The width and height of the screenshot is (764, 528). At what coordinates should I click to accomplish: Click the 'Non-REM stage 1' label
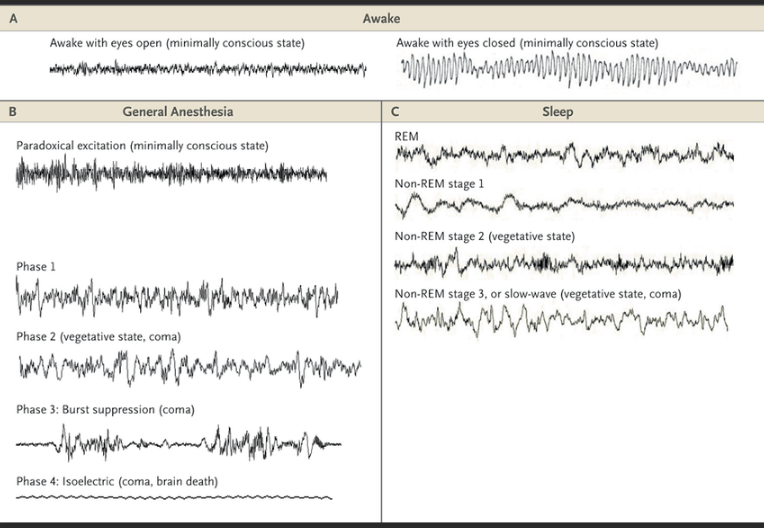point(439,184)
